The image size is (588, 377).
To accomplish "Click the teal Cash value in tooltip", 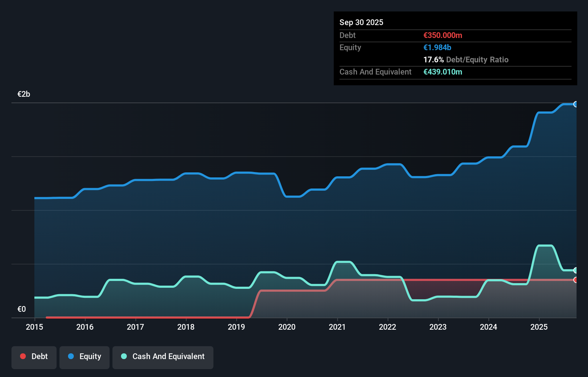I will click(443, 72).
